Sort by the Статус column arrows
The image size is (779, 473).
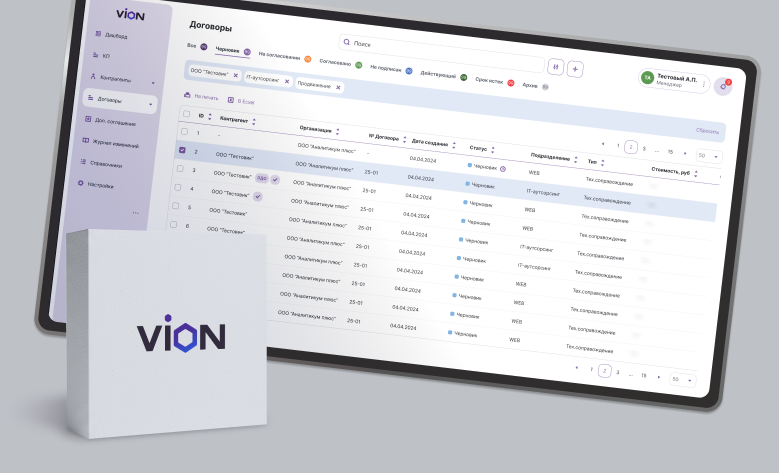pos(493,150)
